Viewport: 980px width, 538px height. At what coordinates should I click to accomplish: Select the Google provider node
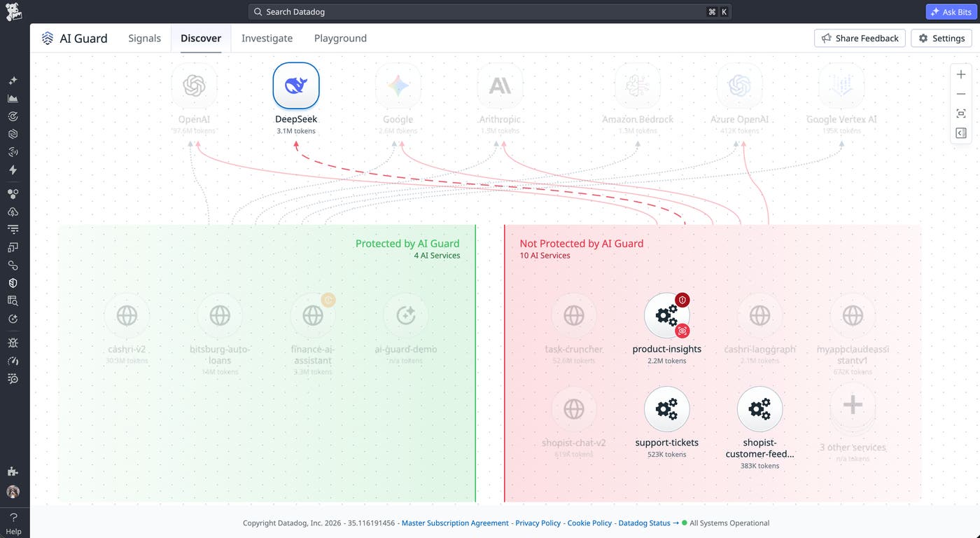coord(398,85)
